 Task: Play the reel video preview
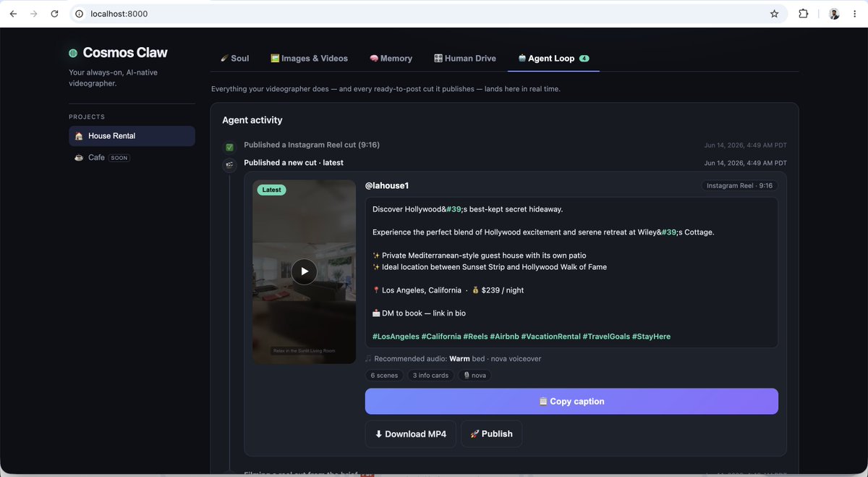click(x=305, y=271)
